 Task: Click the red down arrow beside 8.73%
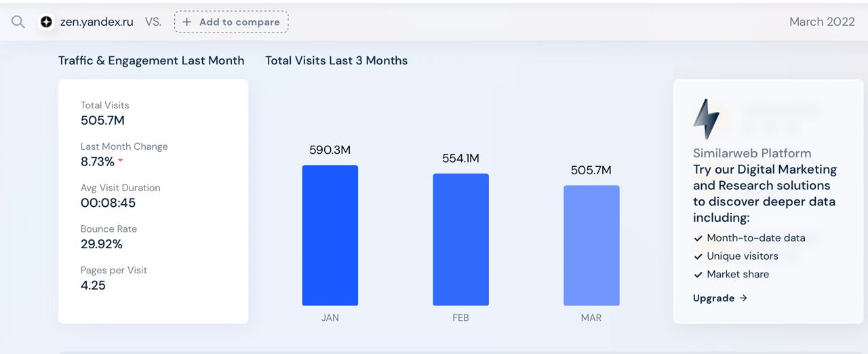click(x=121, y=161)
